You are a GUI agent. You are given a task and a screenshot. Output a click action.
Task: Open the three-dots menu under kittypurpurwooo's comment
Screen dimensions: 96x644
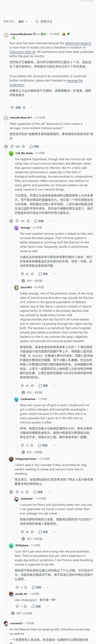[49, 492]
